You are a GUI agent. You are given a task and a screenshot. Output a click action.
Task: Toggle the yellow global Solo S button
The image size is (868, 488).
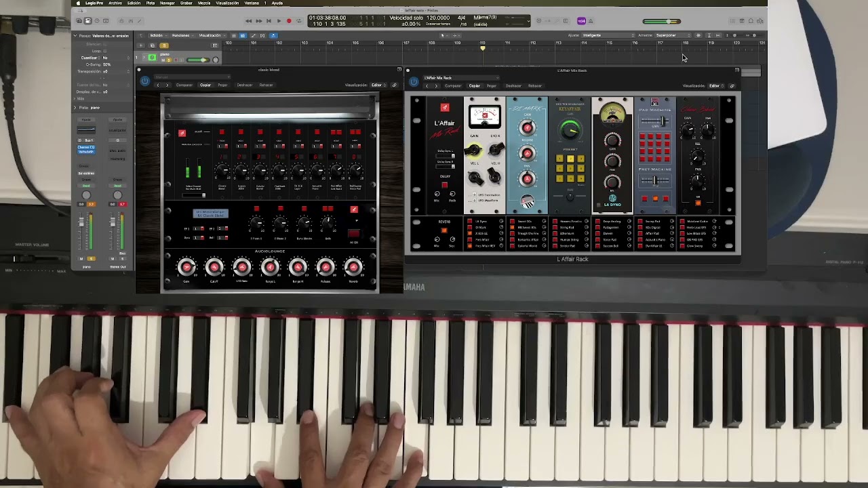pyautogui.click(x=164, y=45)
